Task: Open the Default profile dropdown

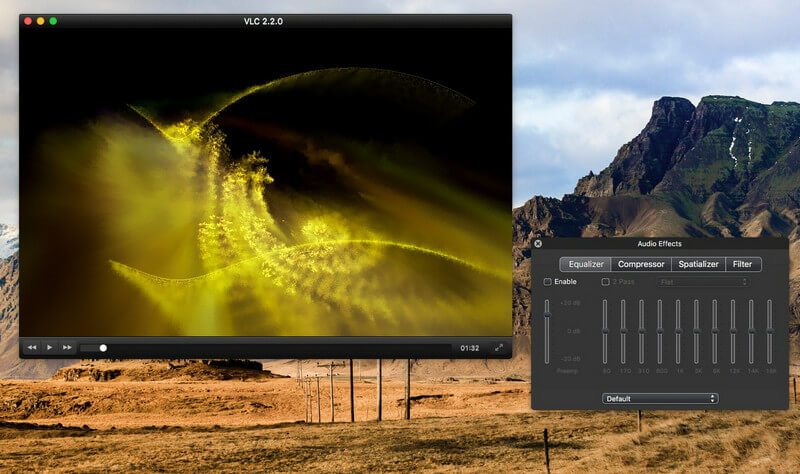Action: coord(660,398)
